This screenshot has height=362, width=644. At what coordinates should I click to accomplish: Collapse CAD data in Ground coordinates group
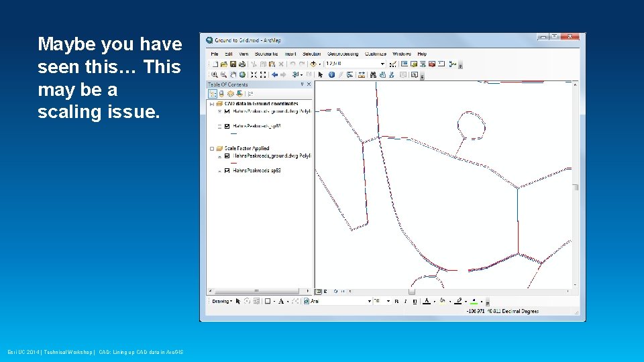[212, 104]
